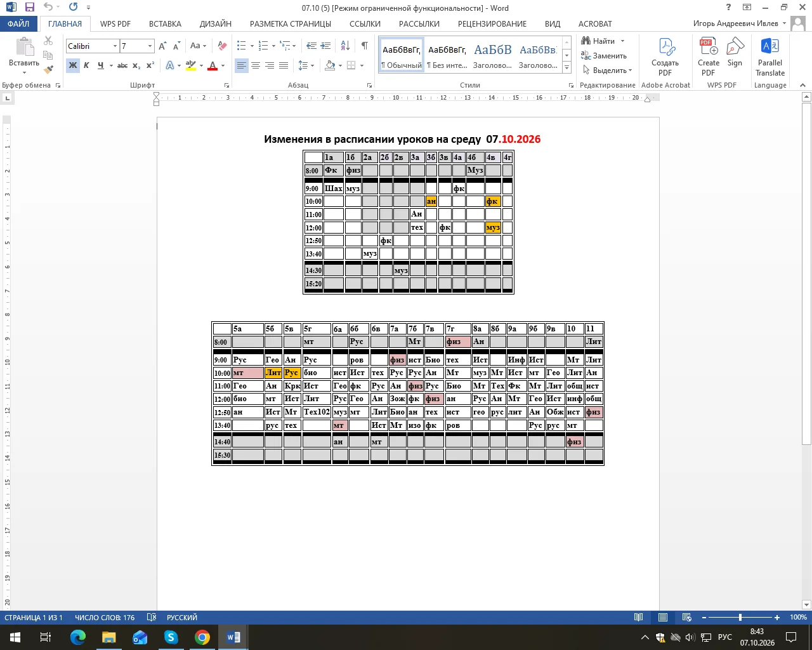Open the ФАЙЛ tab
The height and width of the screenshot is (650, 812).
(18, 23)
